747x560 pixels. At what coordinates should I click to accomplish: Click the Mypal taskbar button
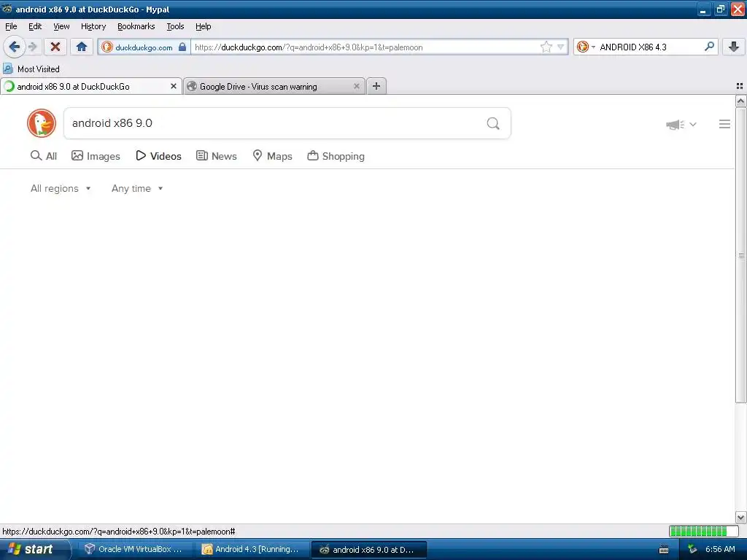(368, 550)
